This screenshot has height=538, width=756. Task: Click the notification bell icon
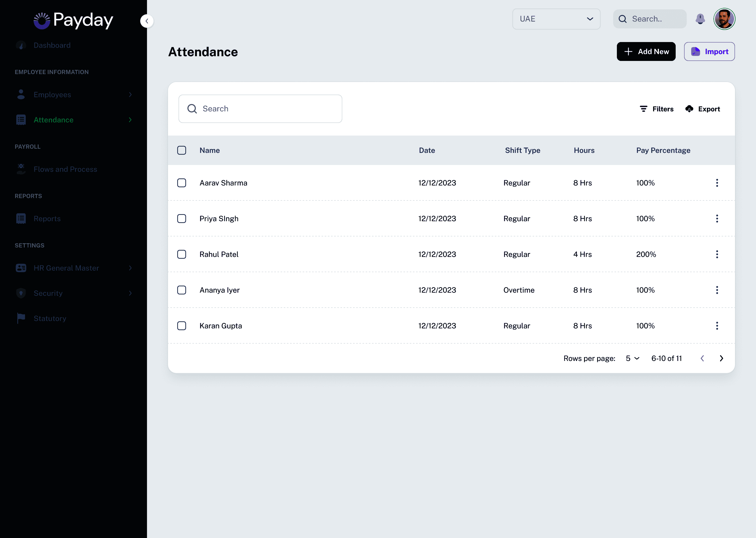700,19
